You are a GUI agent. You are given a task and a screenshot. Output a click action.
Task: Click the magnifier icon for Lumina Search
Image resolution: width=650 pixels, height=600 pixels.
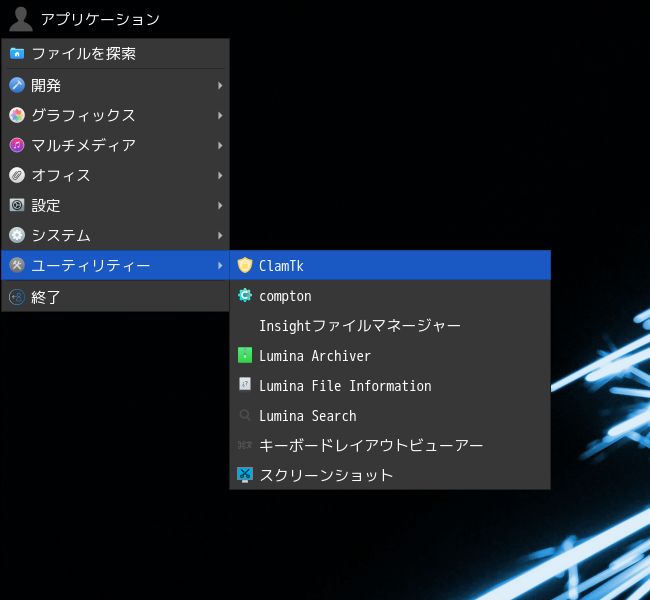(x=245, y=415)
